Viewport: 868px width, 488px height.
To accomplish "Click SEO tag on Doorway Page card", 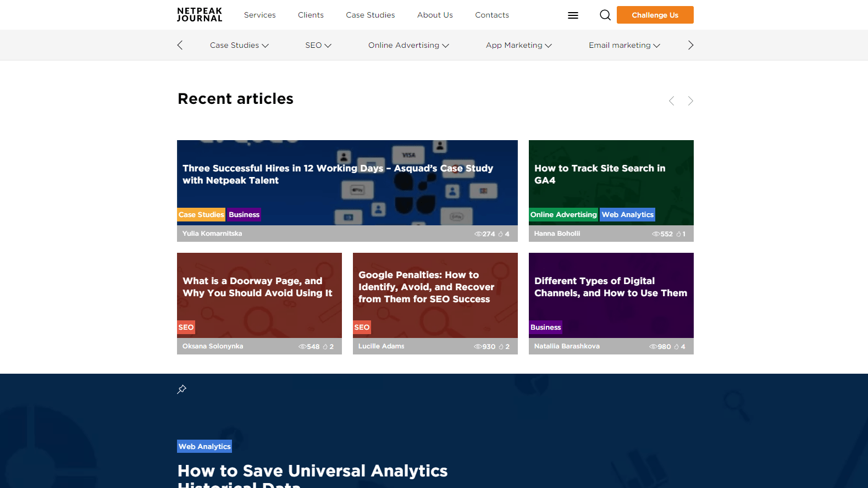I will click(186, 327).
